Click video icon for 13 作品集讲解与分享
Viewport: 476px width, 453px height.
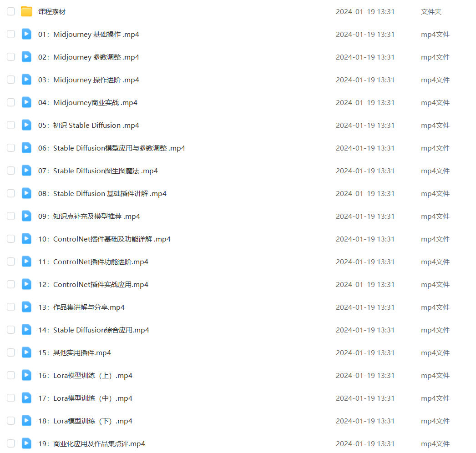click(26, 307)
